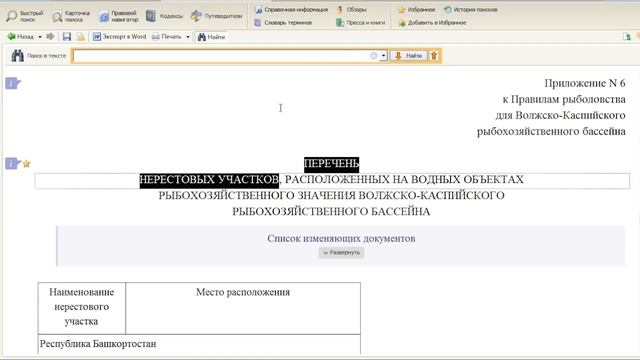Click the green document icon at toolbar right
This screenshot has height=360, width=640.
tap(627, 37)
